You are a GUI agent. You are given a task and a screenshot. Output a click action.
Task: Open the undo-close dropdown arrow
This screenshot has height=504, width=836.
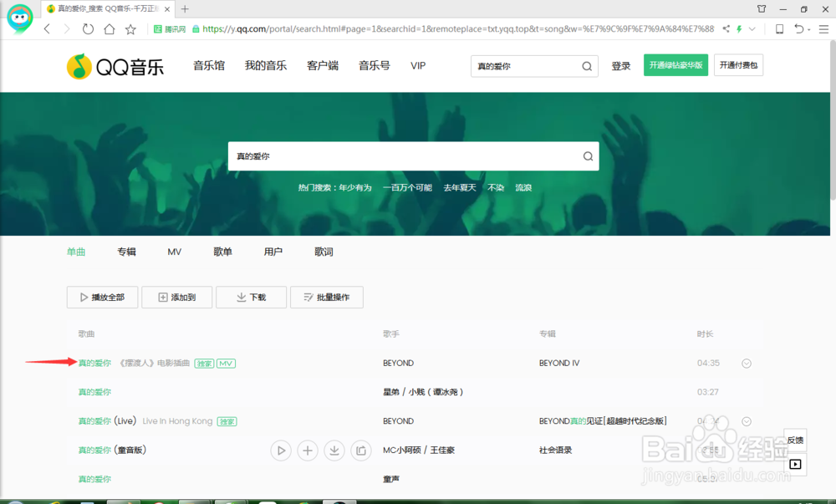(809, 29)
